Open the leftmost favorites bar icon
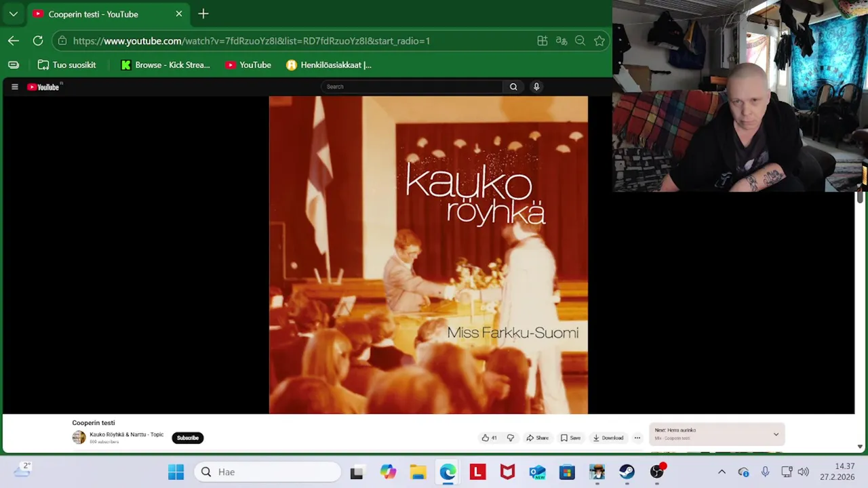868x488 pixels. [14, 65]
